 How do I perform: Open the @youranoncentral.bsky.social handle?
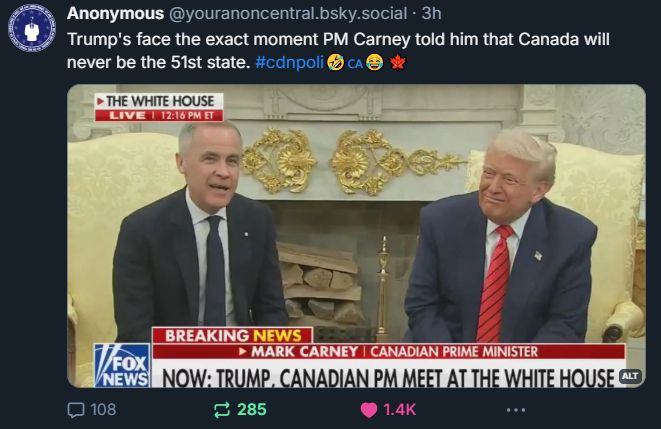pos(288,13)
